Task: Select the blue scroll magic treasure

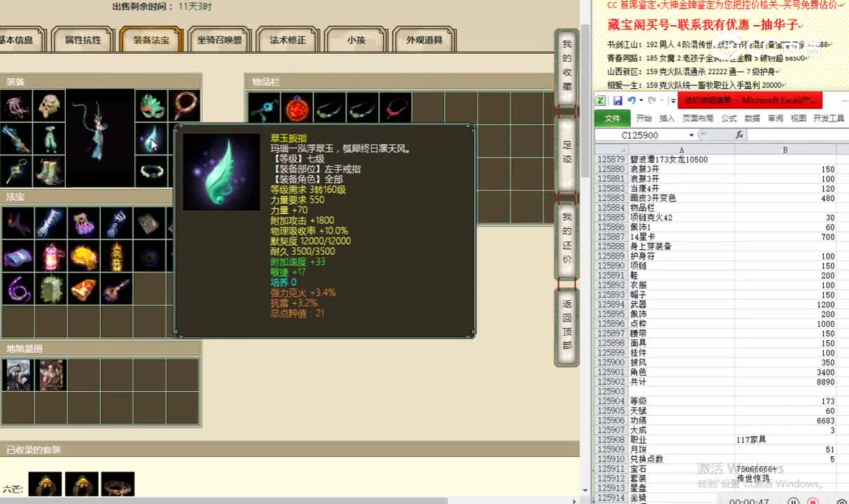Action: [x=18, y=256]
